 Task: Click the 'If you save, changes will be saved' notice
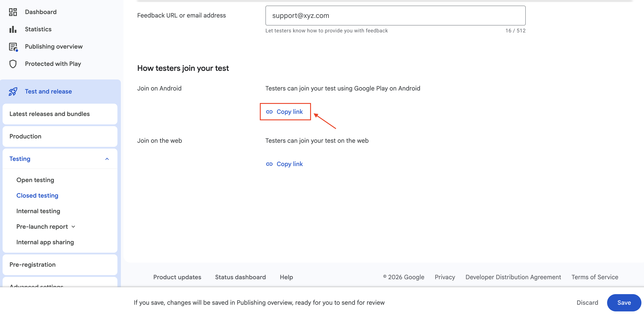pyautogui.click(x=259, y=303)
